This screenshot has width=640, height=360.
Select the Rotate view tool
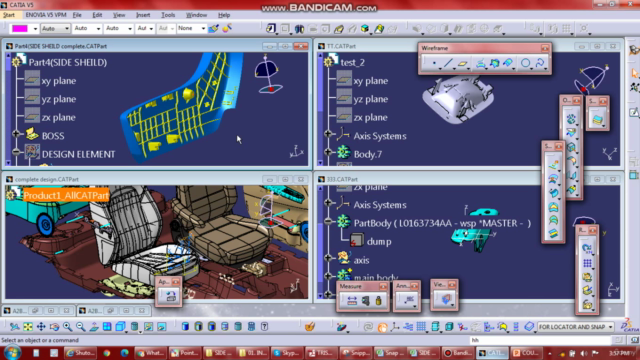(54, 327)
